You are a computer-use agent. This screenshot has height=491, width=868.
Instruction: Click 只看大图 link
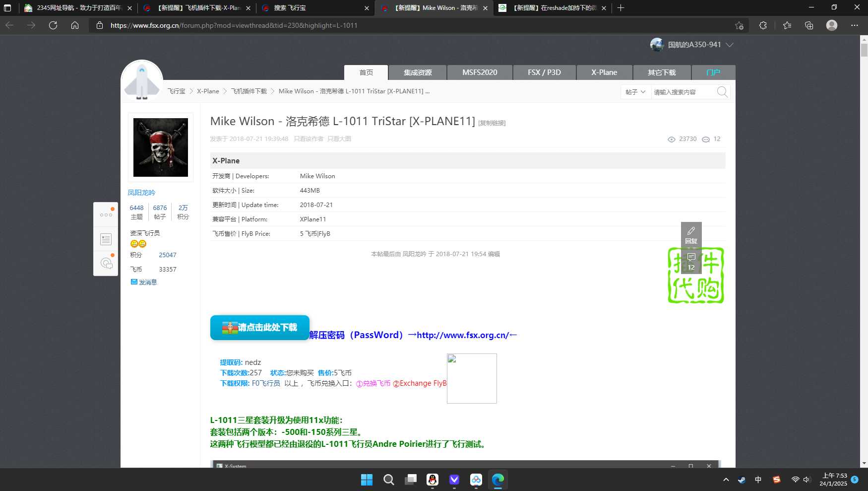(x=339, y=139)
